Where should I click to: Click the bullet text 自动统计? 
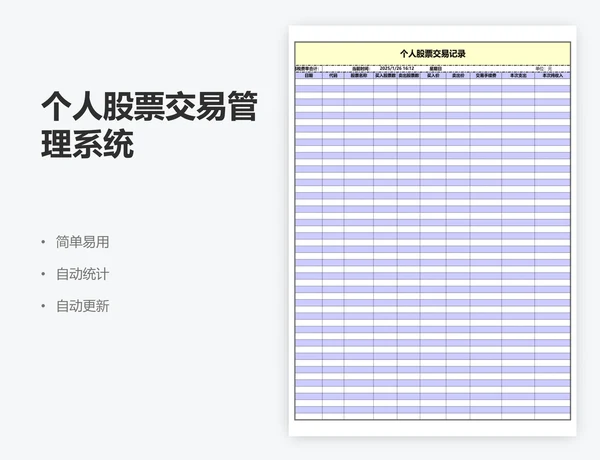tap(82, 274)
